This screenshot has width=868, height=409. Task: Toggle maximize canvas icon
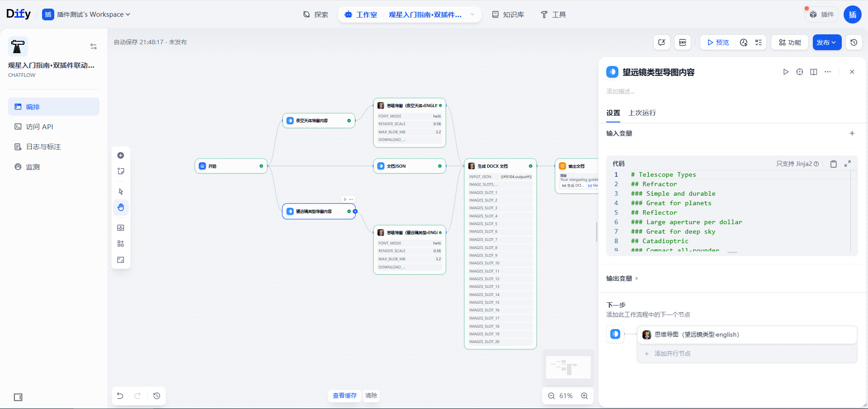tap(121, 260)
